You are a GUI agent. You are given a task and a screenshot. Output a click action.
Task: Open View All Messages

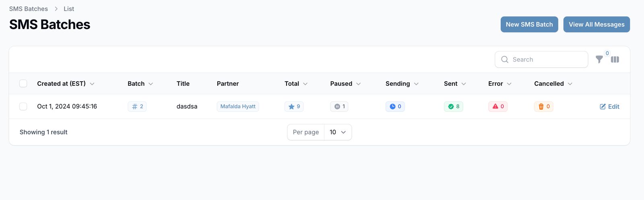coord(597,25)
